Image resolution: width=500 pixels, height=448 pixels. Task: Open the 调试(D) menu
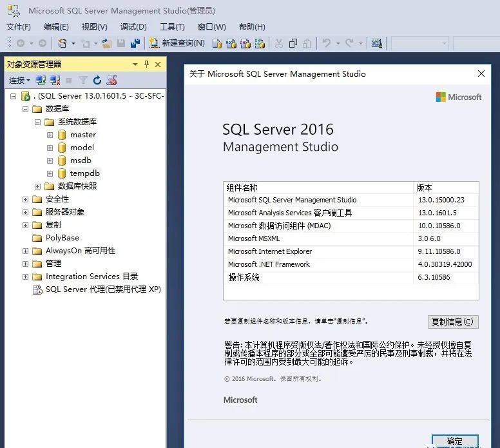pyautogui.click(x=133, y=27)
